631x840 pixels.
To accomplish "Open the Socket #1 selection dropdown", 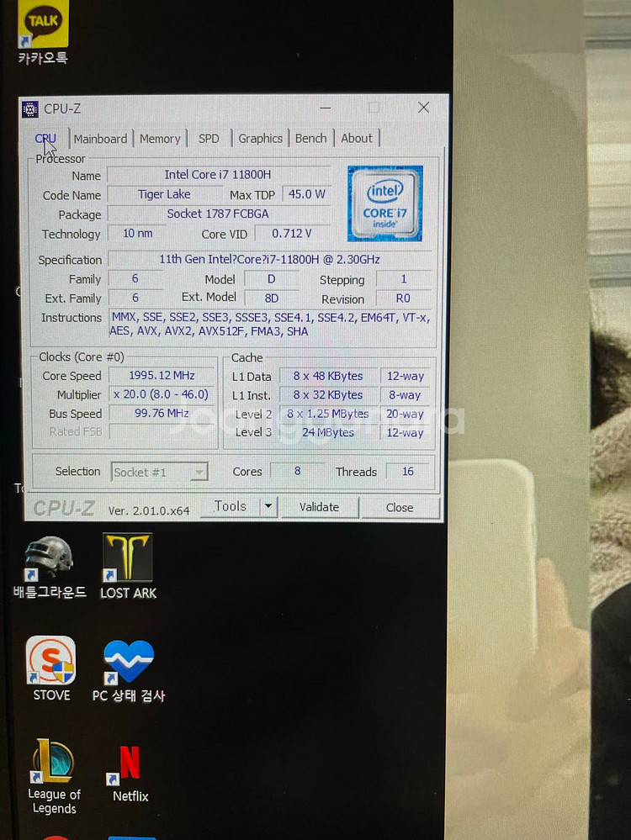I will tap(160, 472).
